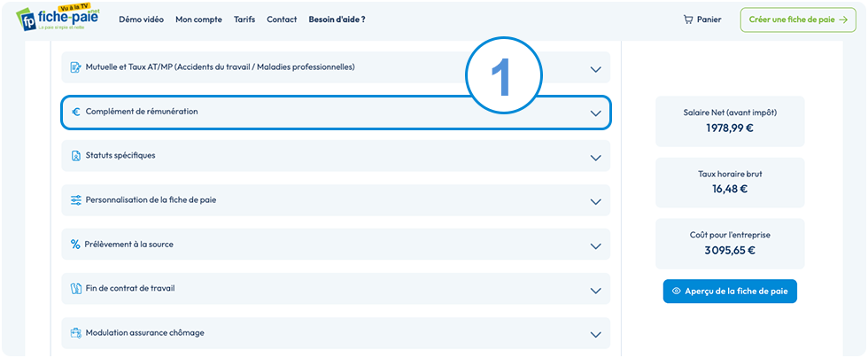Image resolution: width=868 pixels, height=358 pixels.
Task: Expand Personnalisation de la fiche de paie chevron
Action: click(595, 202)
